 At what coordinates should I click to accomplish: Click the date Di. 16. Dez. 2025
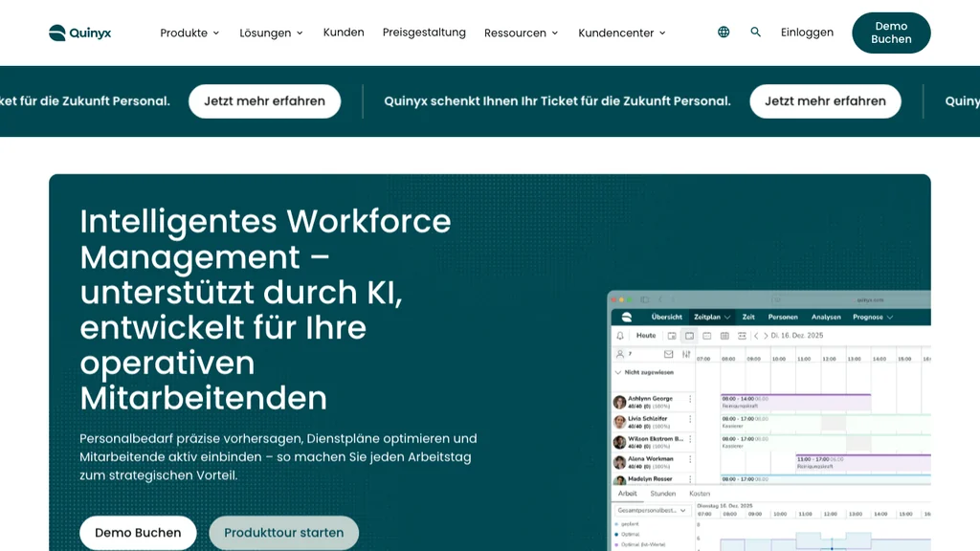(797, 336)
